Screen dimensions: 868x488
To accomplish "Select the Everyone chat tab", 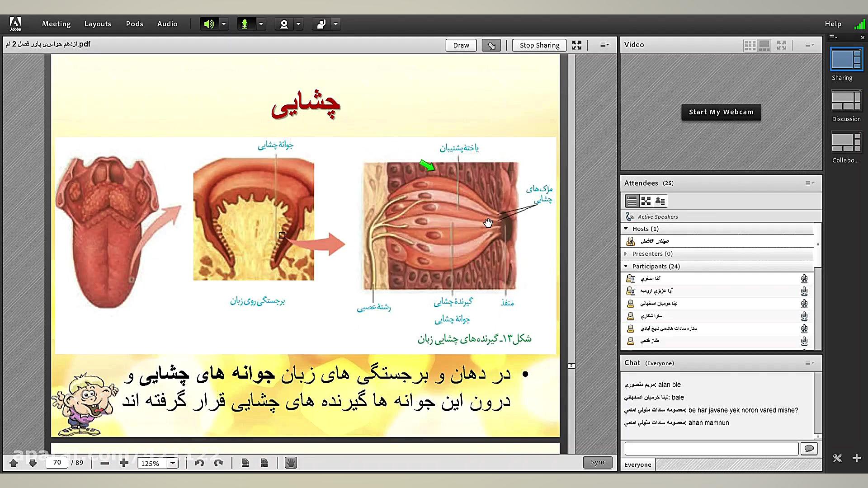I will [x=638, y=465].
